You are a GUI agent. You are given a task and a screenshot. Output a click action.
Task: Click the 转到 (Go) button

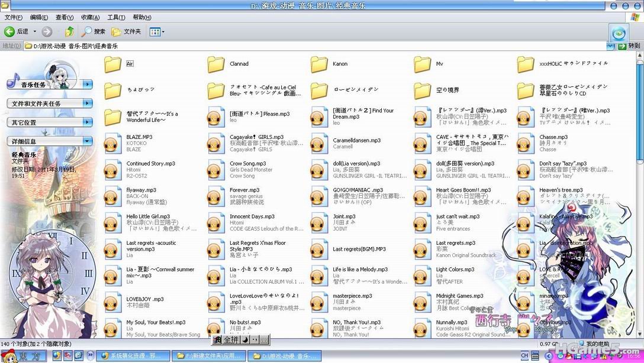(x=629, y=46)
